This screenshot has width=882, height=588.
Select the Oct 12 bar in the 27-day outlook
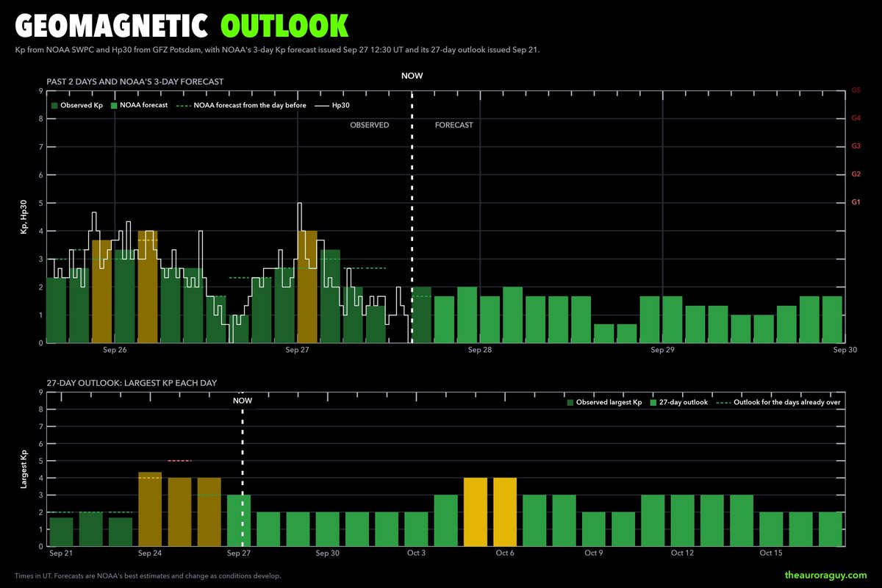click(x=682, y=520)
